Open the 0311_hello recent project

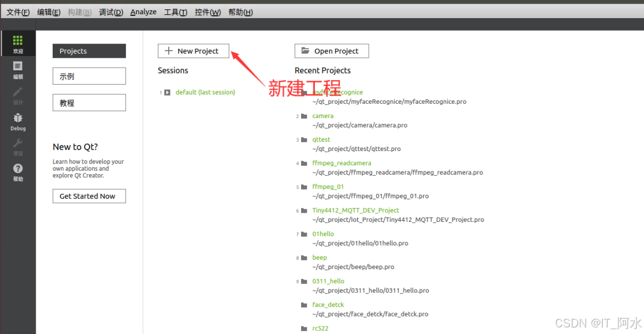328,281
